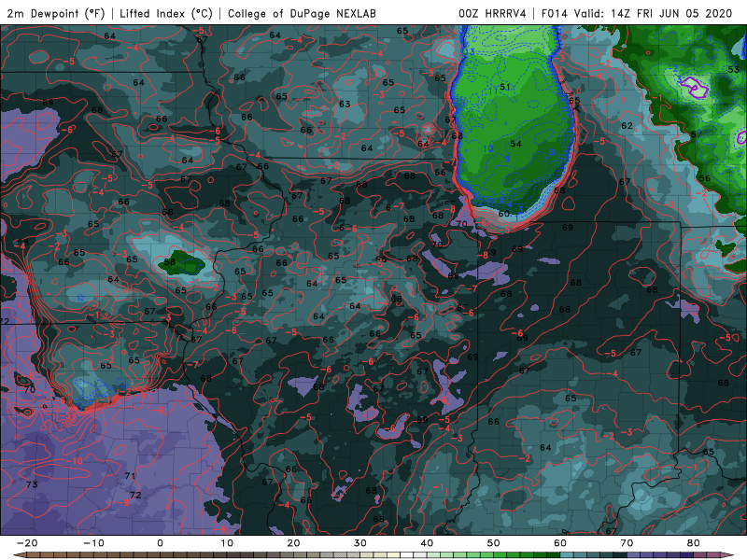Click the 54 dewpoint value over the lake
The width and height of the screenshot is (747, 560).
(516, 144)
